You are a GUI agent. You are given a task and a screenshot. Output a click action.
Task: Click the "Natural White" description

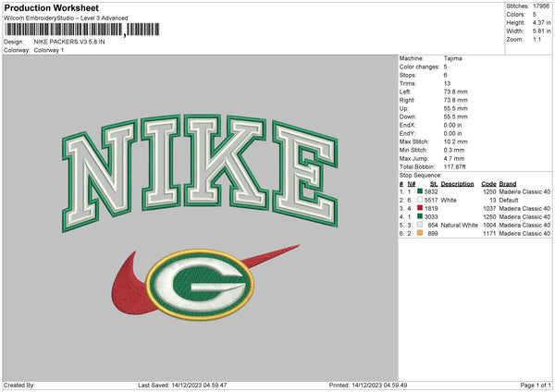(x=460, y=226)
